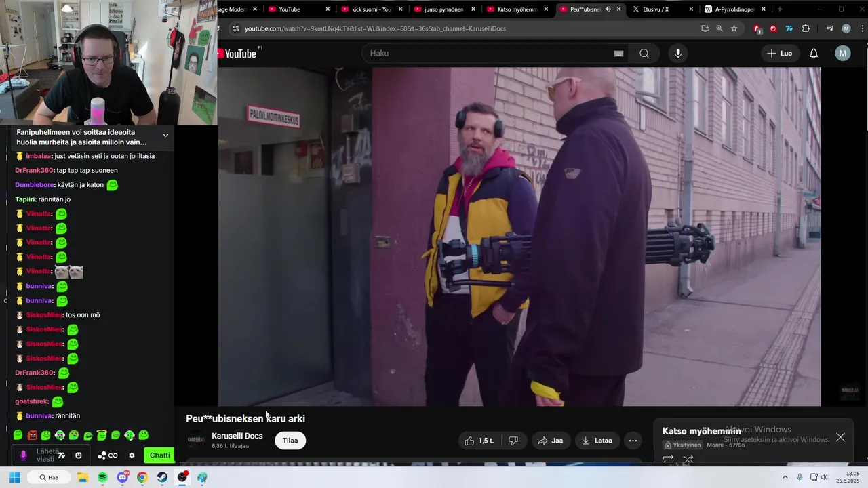This screenshot has height=488, width=868.
Task: Download the video with Lataa button
Action: [x=597, y=441]
